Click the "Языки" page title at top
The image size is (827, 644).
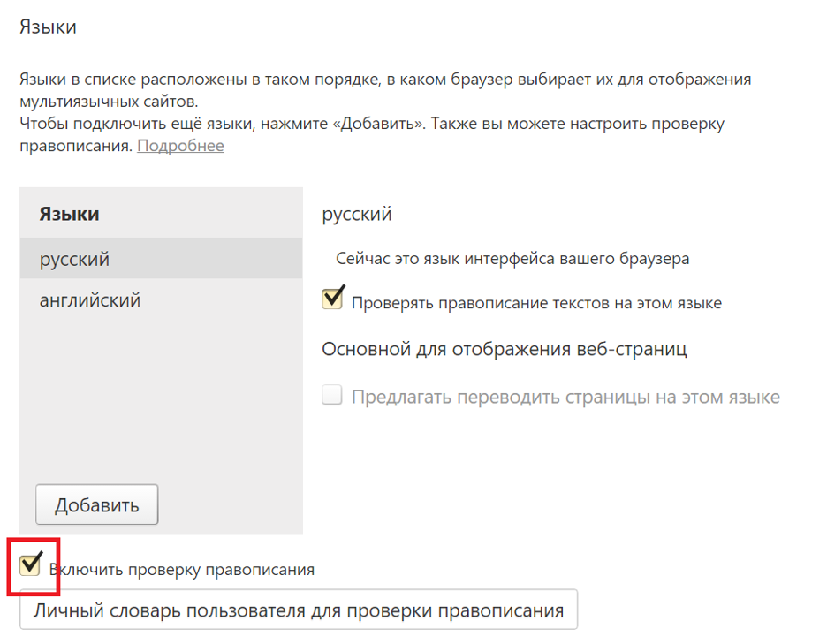tap(48, 27)
